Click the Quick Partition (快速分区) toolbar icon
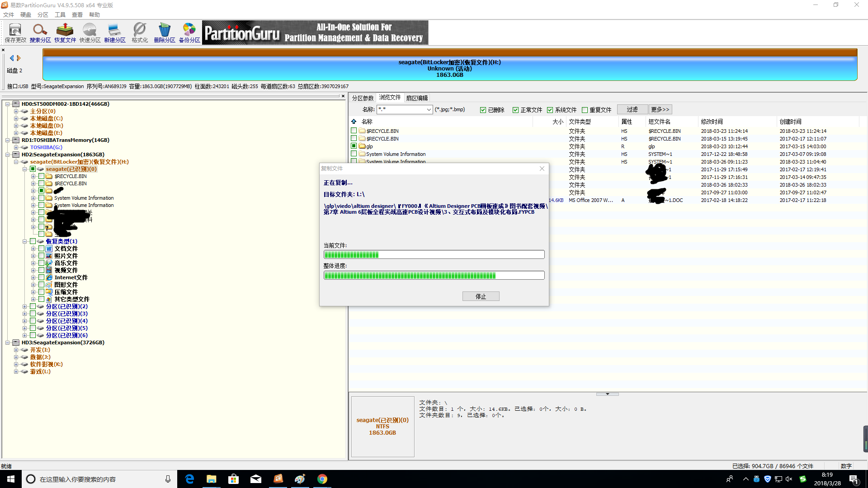This screenshot has width=868, height=488. pyautogui.click(x=90, y=33)
